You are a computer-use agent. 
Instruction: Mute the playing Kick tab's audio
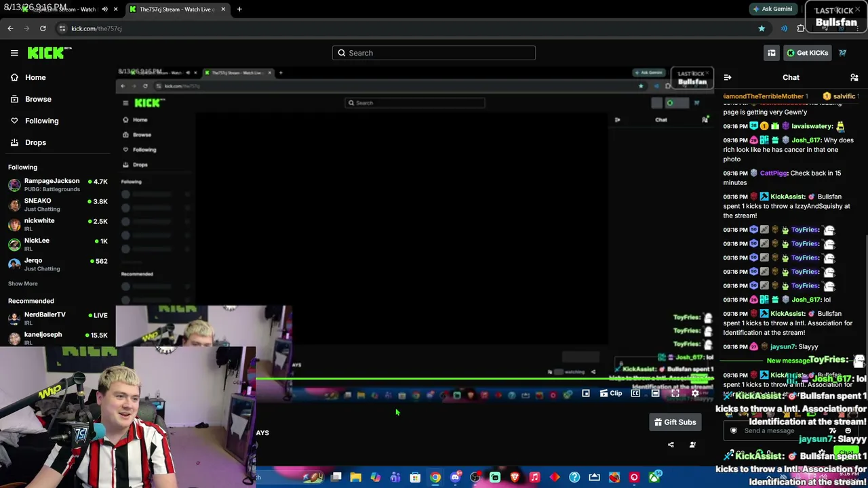click(x=104, y=9)
